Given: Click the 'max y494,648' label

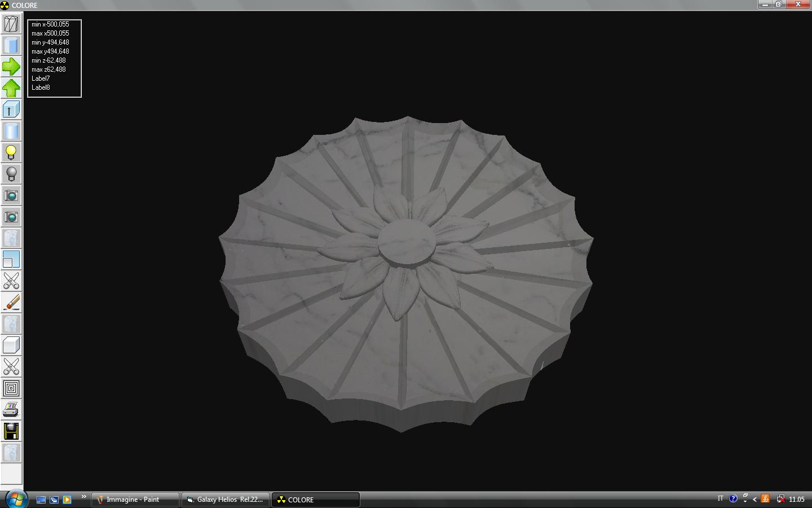Looking at the screenshot, I should tap(50, 51).
